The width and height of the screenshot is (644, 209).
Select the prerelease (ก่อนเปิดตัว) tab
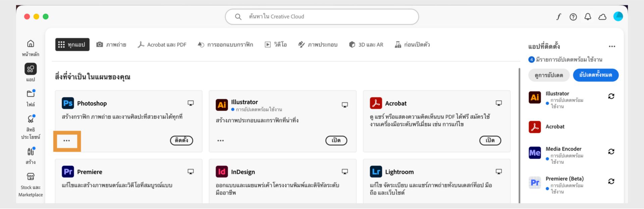click(412, 44)
